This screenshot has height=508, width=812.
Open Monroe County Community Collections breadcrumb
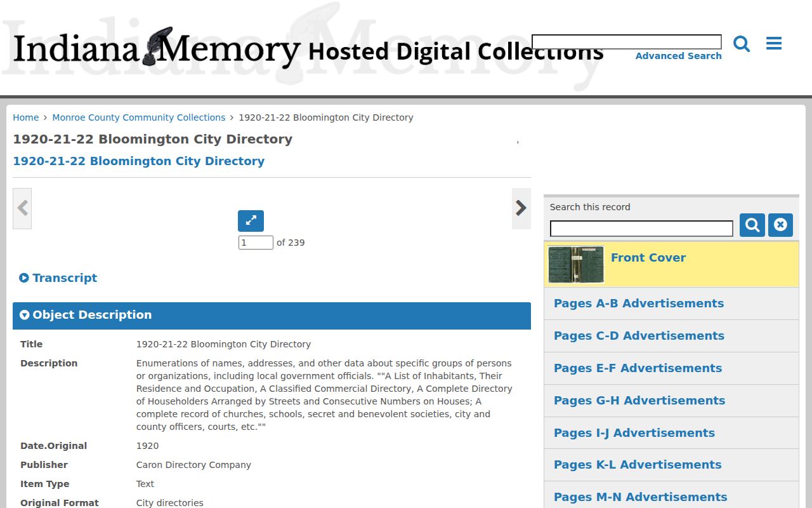pos(139,117)
